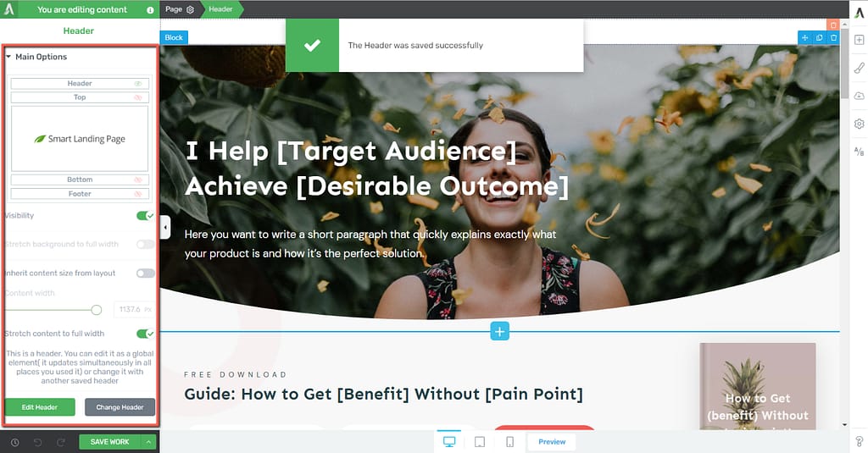Click the Edit Header button
868x453 pixels.
40,407
